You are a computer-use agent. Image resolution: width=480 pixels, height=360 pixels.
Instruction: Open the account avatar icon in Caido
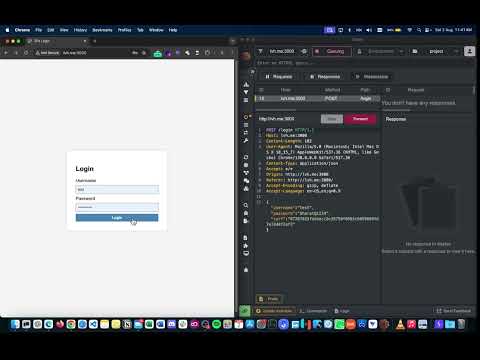coord(470,51)
